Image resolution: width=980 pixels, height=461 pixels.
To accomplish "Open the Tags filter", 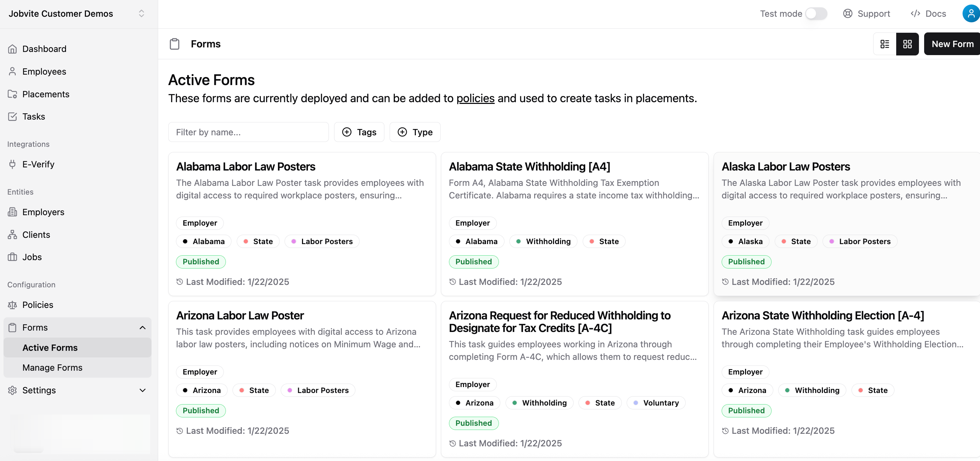I will [x=359, y=132].
